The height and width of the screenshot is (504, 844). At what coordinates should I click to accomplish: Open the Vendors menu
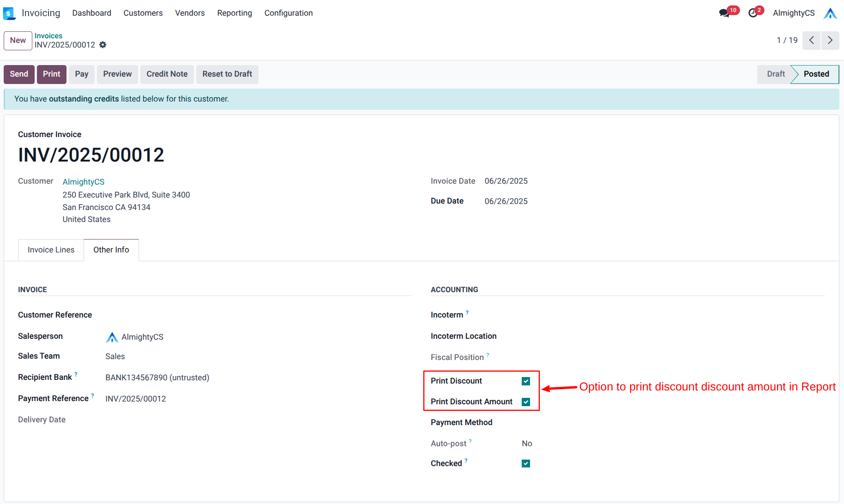189,13
